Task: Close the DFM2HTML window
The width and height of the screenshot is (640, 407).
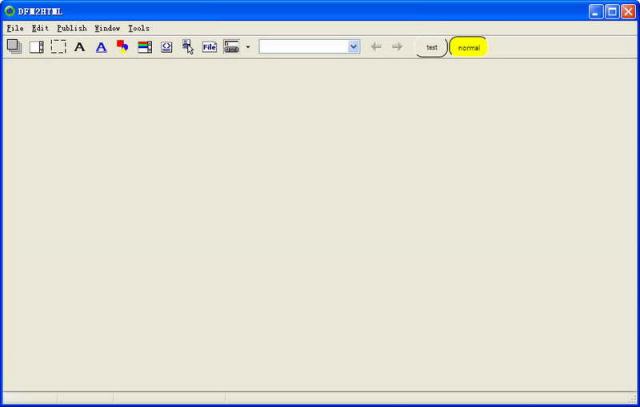Action: 629,11
